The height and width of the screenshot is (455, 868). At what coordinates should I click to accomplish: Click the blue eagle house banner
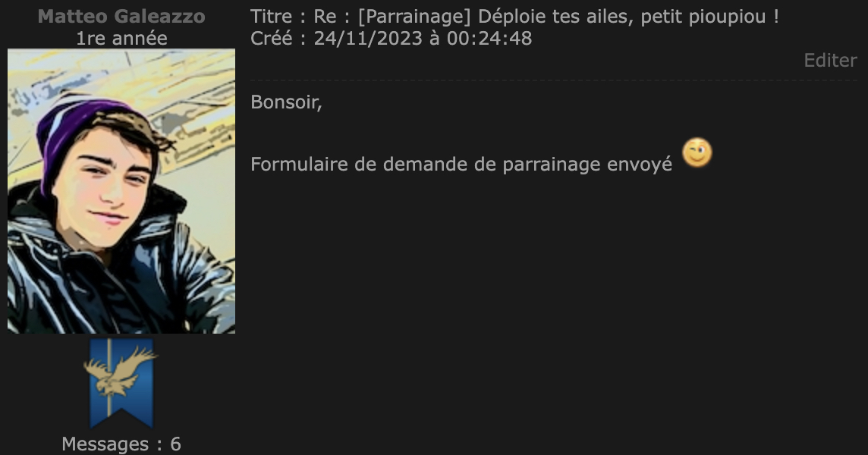[121, 383]
